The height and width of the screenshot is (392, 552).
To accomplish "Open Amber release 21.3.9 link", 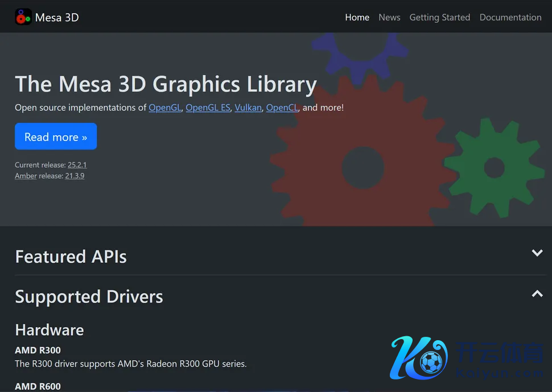I will 75,176.
